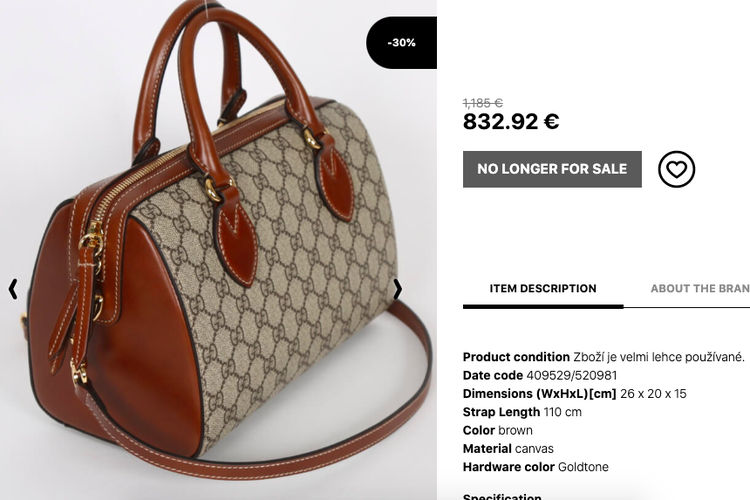Select the date code 409529/520981
750x500 pixels.
coord(572,375)
